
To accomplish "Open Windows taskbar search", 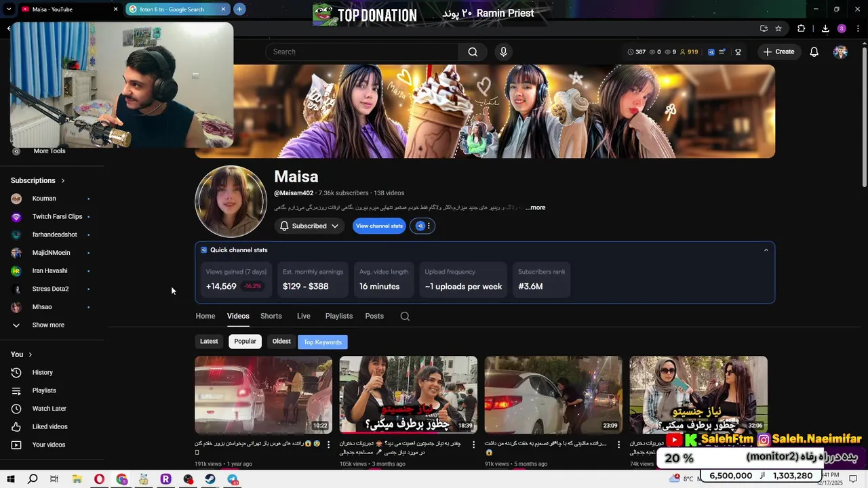I will click(33, 479).
